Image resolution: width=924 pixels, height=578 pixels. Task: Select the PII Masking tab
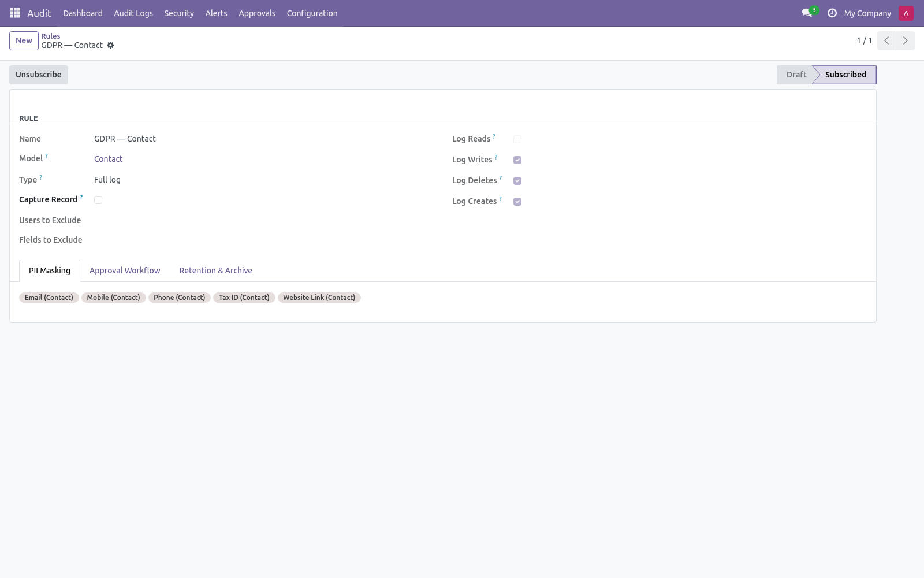tap(50, 271)
